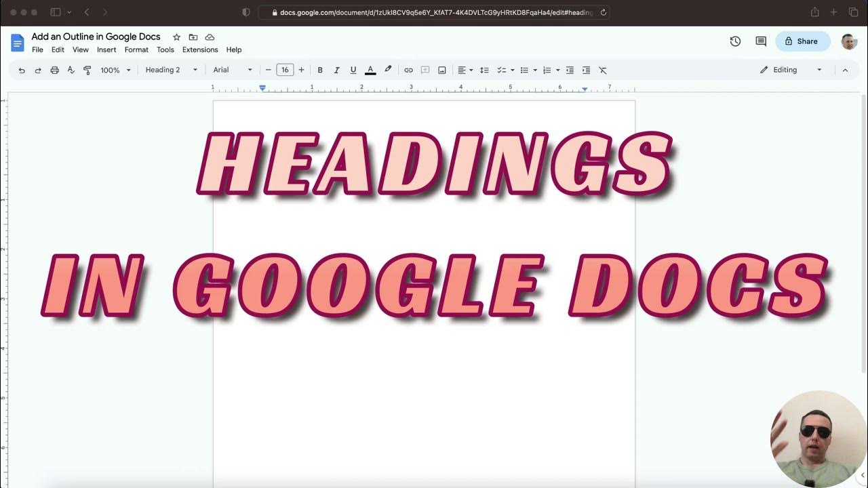Insert a checklist
Image resolution: width=868 pixels, height=488 pixels.
coord(502,70)
